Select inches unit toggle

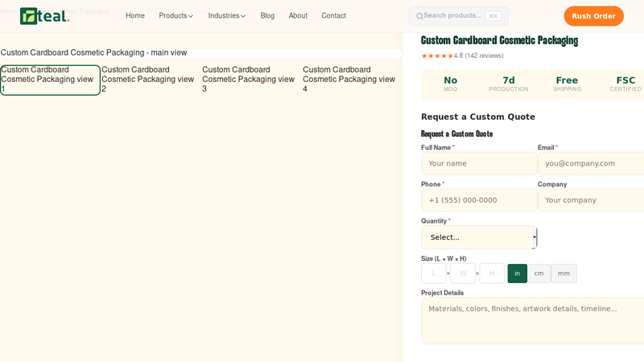517,274
